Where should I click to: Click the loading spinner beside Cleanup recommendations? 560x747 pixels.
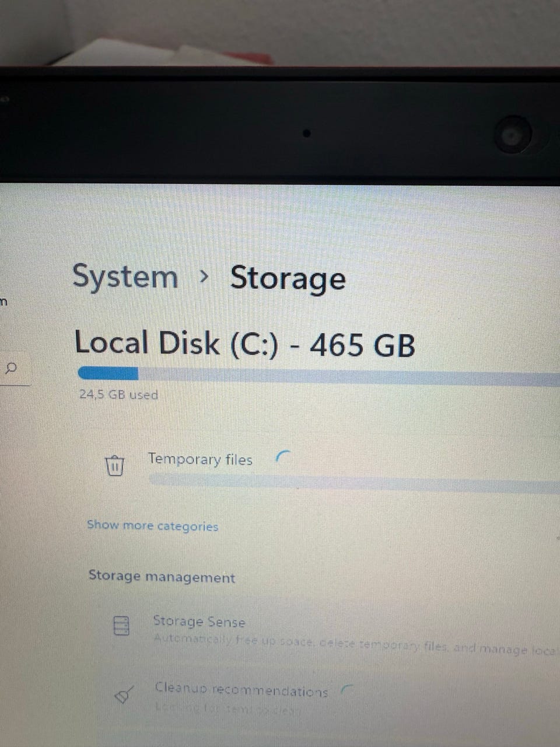click(346, 689)
